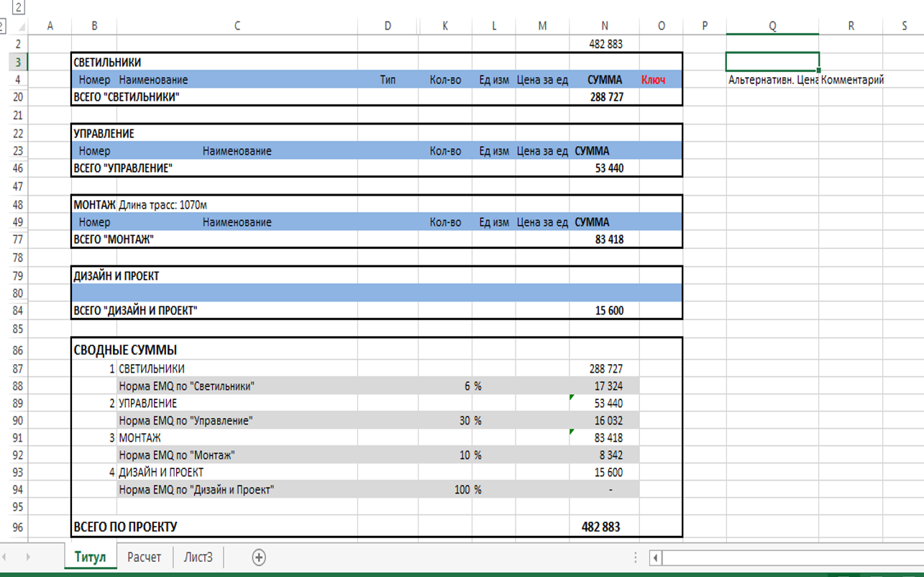Select row 96 header
Image resolution: width=924 pixels, height=577 pixels.
pos(17,527)
